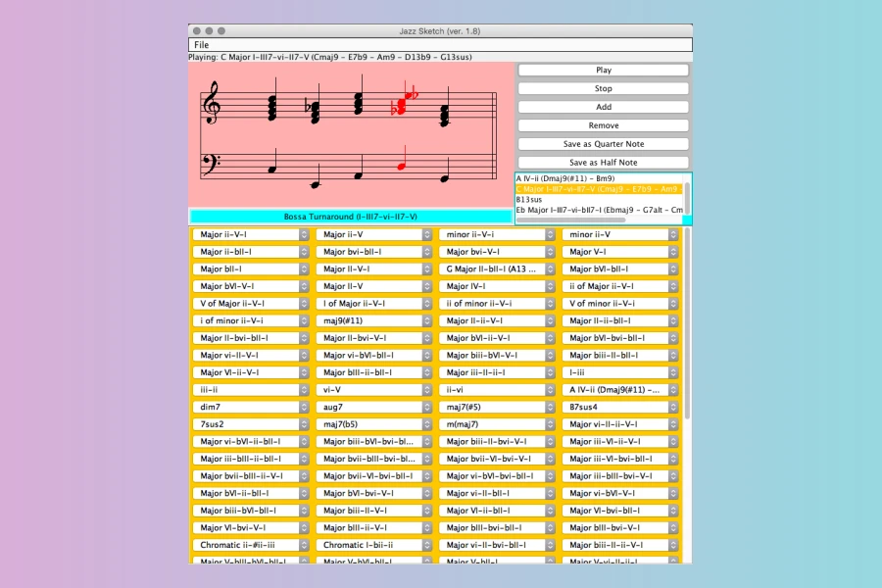
Task: Open the B7sus4 chord dropdown
Action: pyautogui.click(x=620, y=407)
